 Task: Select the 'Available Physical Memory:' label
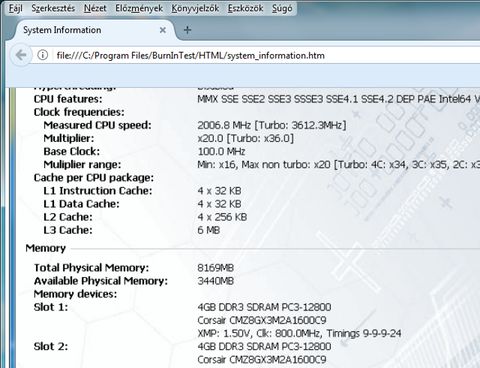[x=101, y=281]
